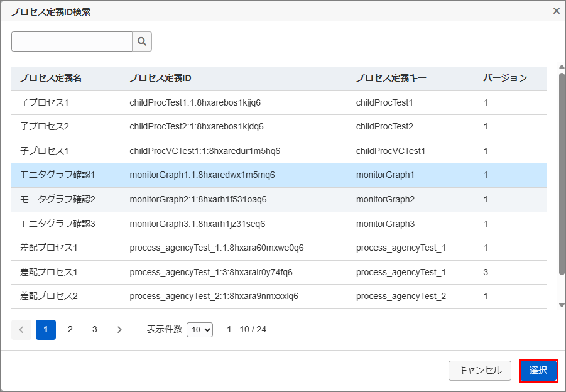
Task: Click the scrollbar up arrow
Action: (562, 67)
